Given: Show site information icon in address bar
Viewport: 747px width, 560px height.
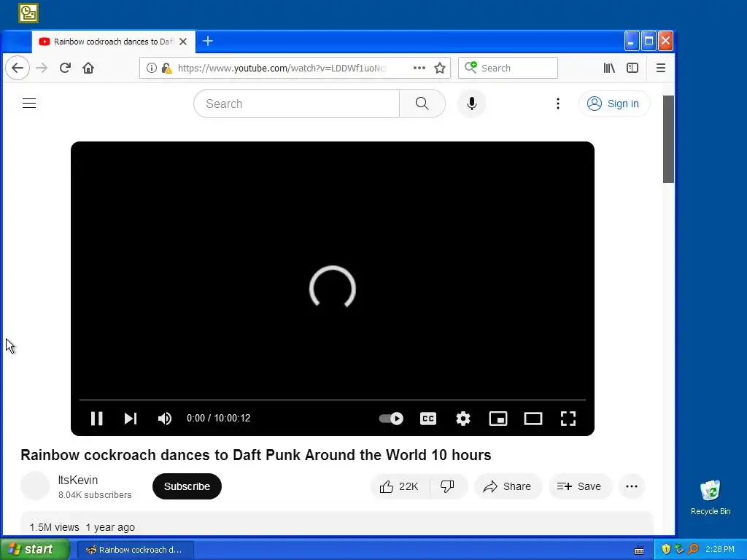Looking at the screenshot, I should pyautogui.click(x=152, y=68).
